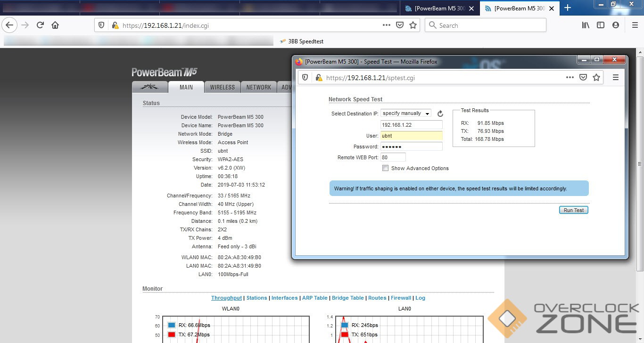Screen dimensions: 644x343
Task: Switch to the NETWORK tab
Action: (259, 87)
